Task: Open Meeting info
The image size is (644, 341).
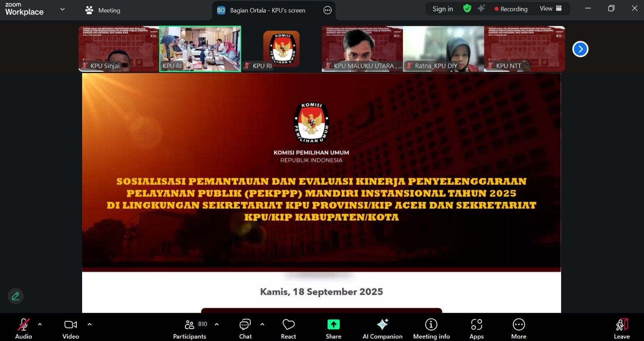Action: pyautogui.click(x=431, y=329)
